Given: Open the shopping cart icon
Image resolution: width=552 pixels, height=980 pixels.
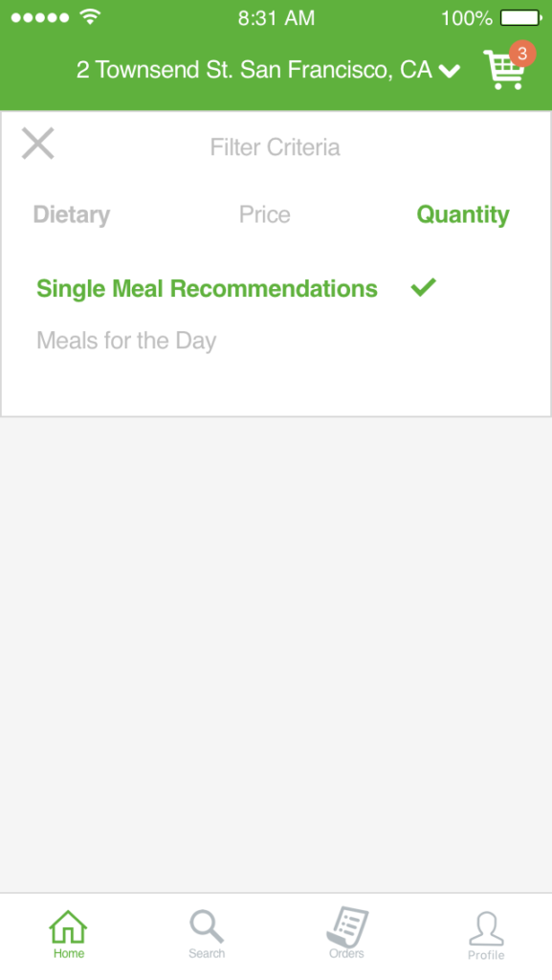Looking at the screenshot, I should click(x=503, y=70).
